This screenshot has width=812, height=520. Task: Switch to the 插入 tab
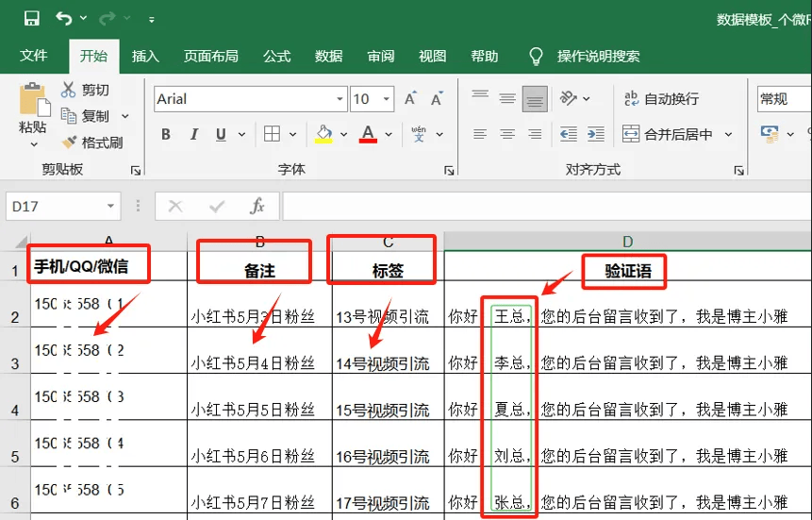[145, 56]
